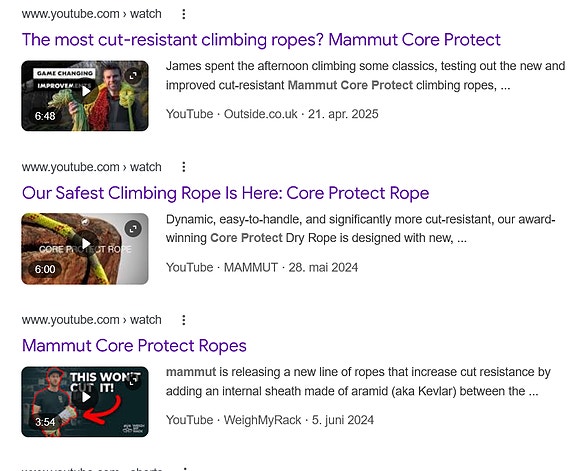Play the 3:54 WeighMyRack video
The image size is (575, 471).
(x=86, y=397)
